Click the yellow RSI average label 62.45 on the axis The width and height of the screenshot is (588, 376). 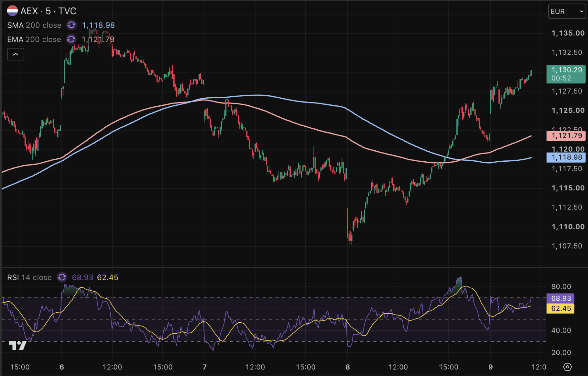(x=561, y=308)
